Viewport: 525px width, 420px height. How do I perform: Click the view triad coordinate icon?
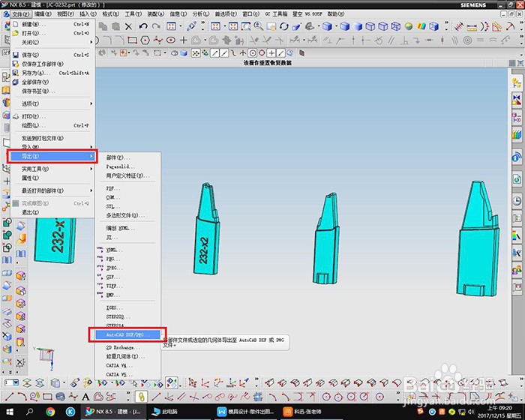pos(45,358)
